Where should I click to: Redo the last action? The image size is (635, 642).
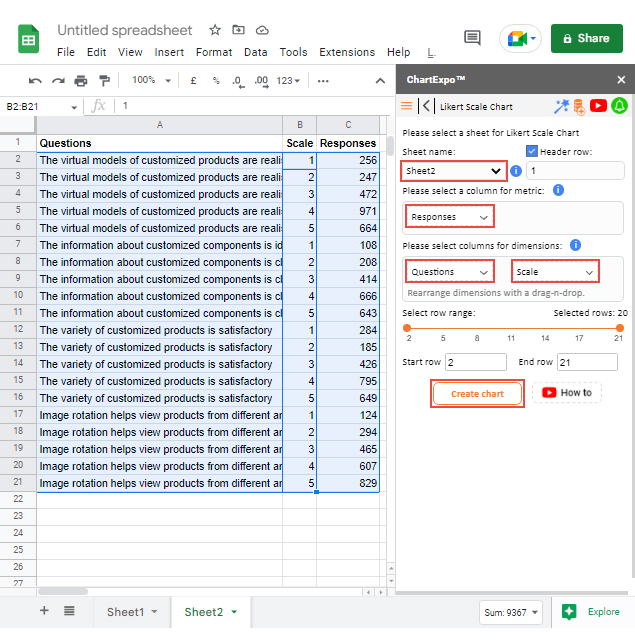point(58,81)
